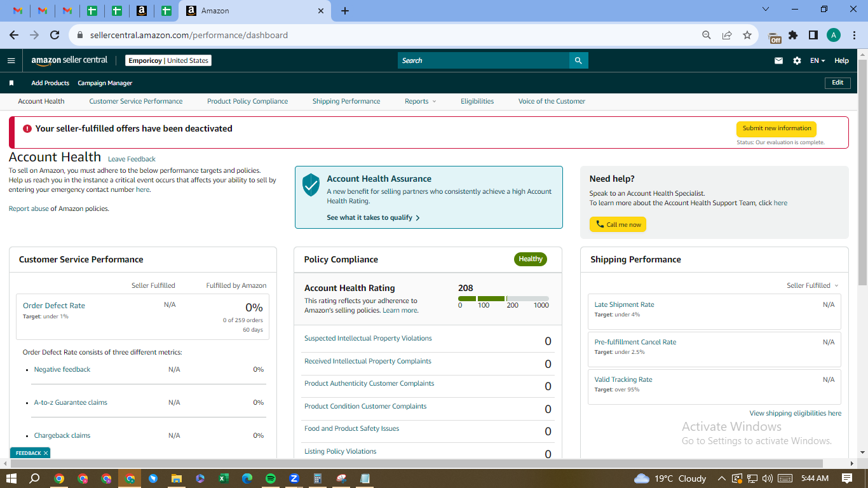Screen dimensions: 868x488
Task: Click the Submit new information button
Action: [x=776, y=128]
